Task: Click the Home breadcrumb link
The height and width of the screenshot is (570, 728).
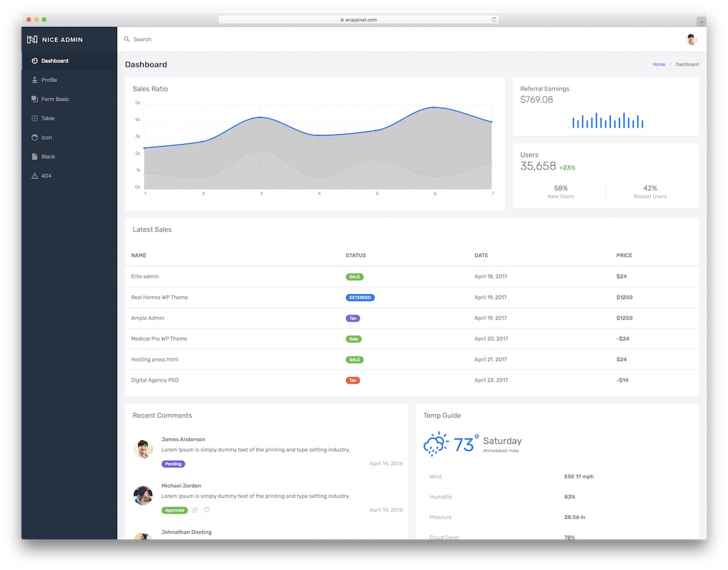Action: (x=659, y=64)
